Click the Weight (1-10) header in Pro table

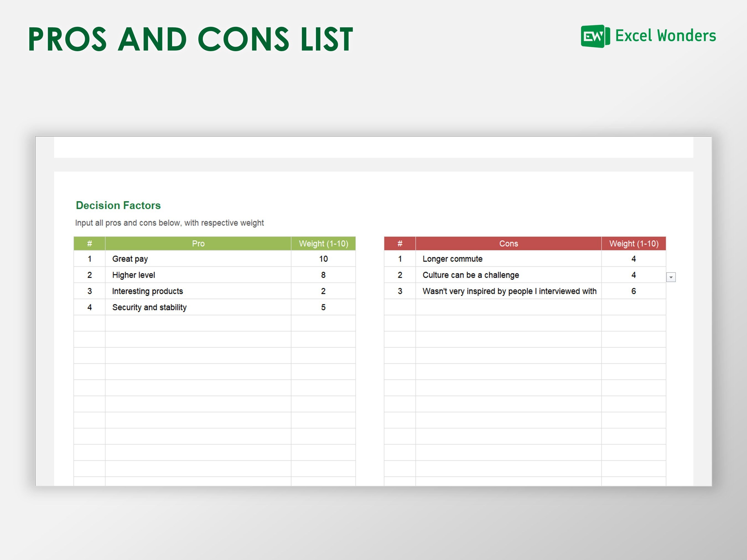pos(323,244)
